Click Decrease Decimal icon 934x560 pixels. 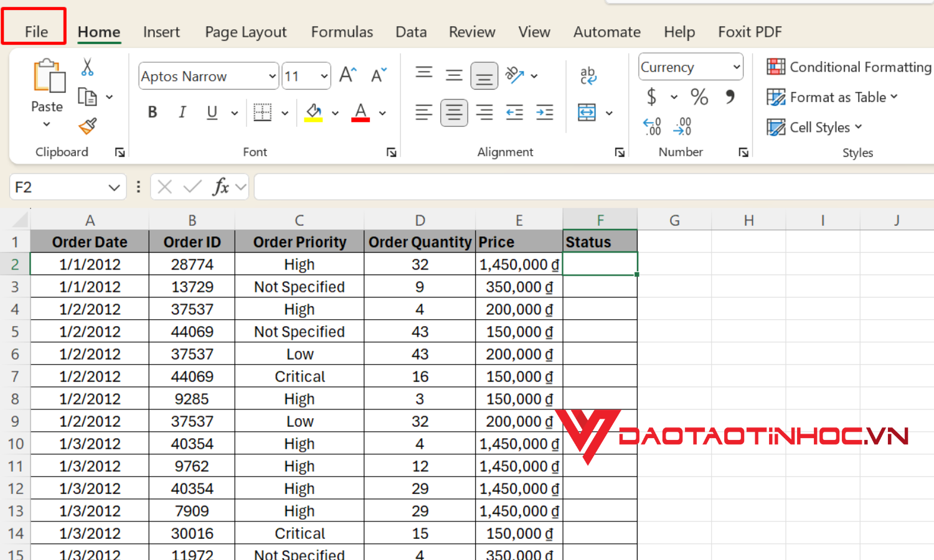pyautogui.click(x=682, y=127)
